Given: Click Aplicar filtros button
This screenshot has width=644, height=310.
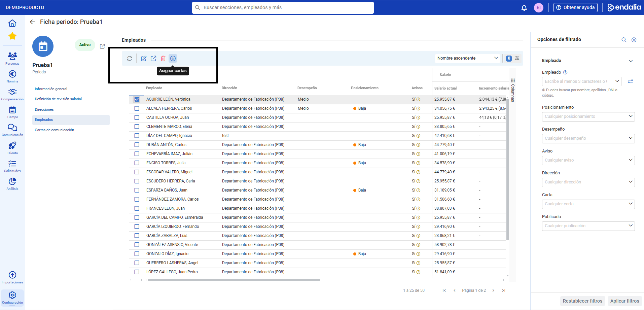Looking at the screenshot, I should click(624, 301).
